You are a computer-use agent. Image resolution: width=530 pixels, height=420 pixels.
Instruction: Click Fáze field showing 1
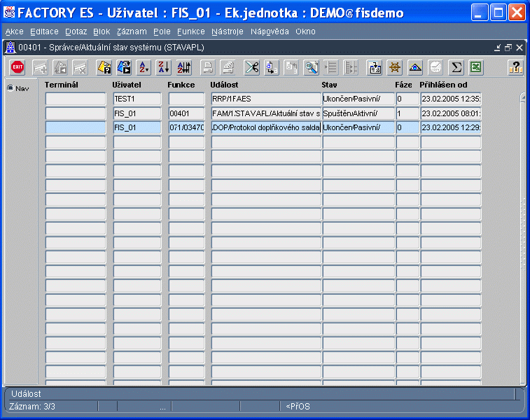pyautogui.click(x=407, y=113)
